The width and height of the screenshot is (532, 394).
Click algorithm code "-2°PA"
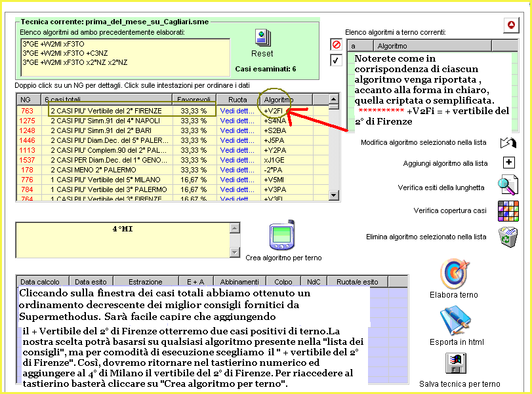point(273,170)
